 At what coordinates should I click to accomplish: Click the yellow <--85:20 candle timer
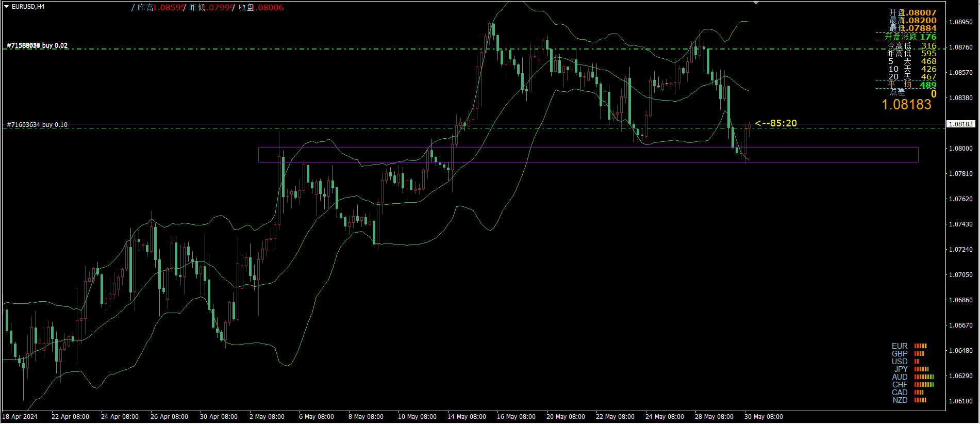(x=776, y=123)
